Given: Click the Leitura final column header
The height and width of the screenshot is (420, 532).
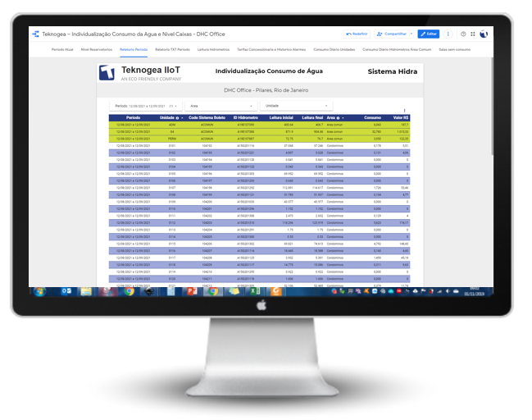Looking at the screenshot, I should tap(312, 118).
